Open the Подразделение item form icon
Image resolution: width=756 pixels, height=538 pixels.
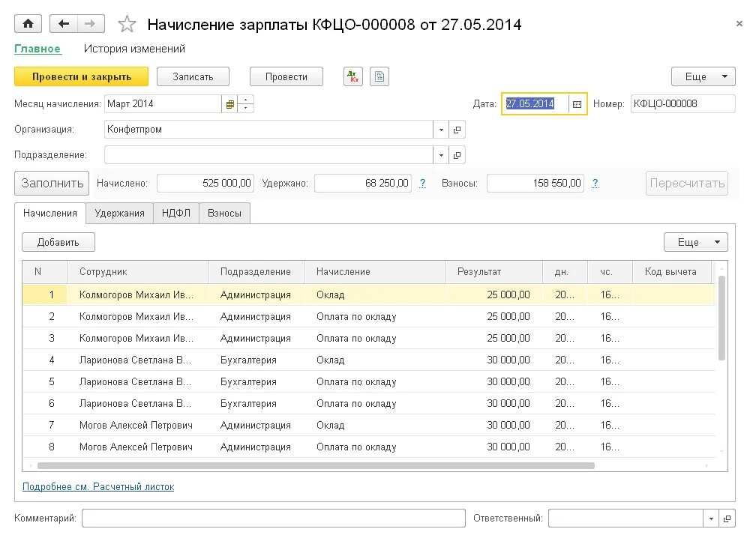pyautogui.click(x=457, y=155)
